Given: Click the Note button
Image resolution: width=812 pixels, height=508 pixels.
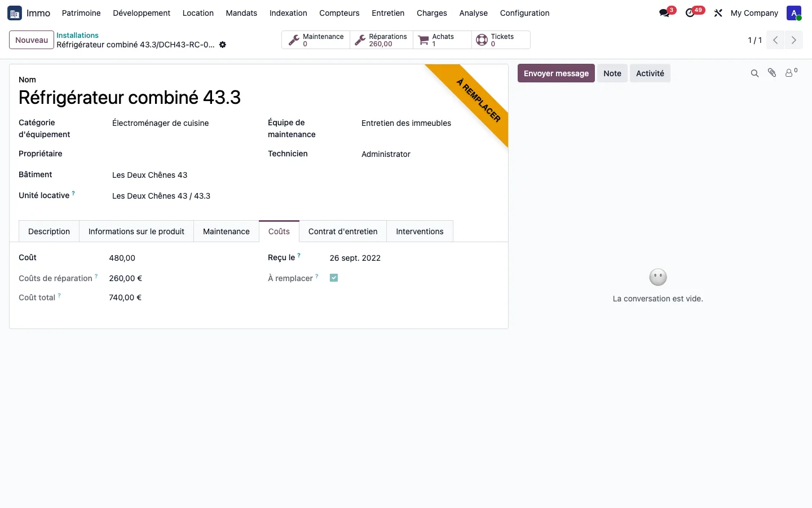Looking at the screenshot, I should [x=612, y=73].
